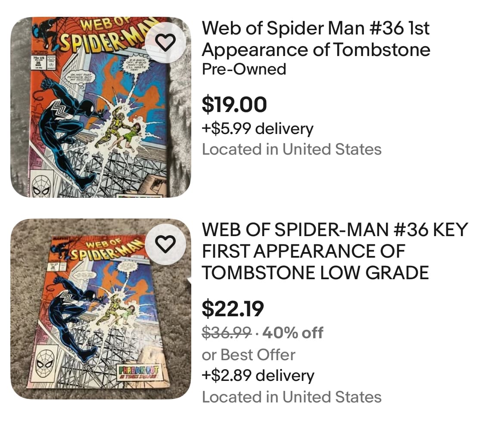
Task: Tap the heart on the LOW GRADE listing
Action: click(165, 244)
